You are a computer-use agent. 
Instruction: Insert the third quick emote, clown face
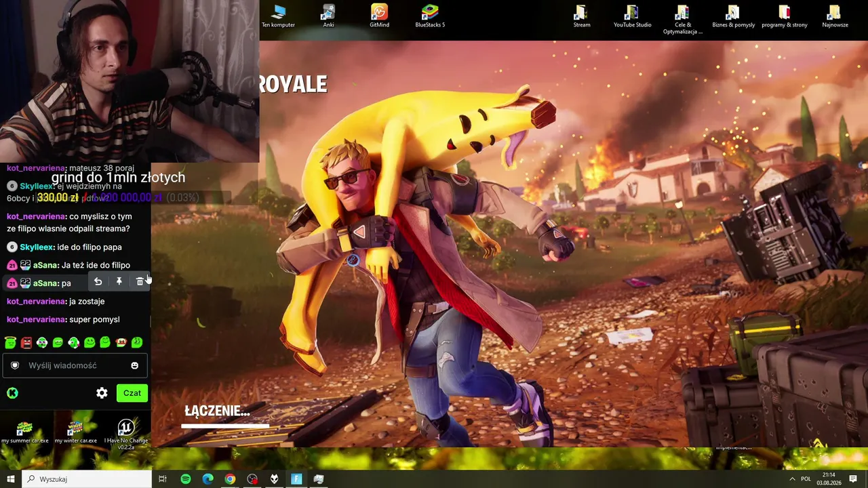[42, 342]
